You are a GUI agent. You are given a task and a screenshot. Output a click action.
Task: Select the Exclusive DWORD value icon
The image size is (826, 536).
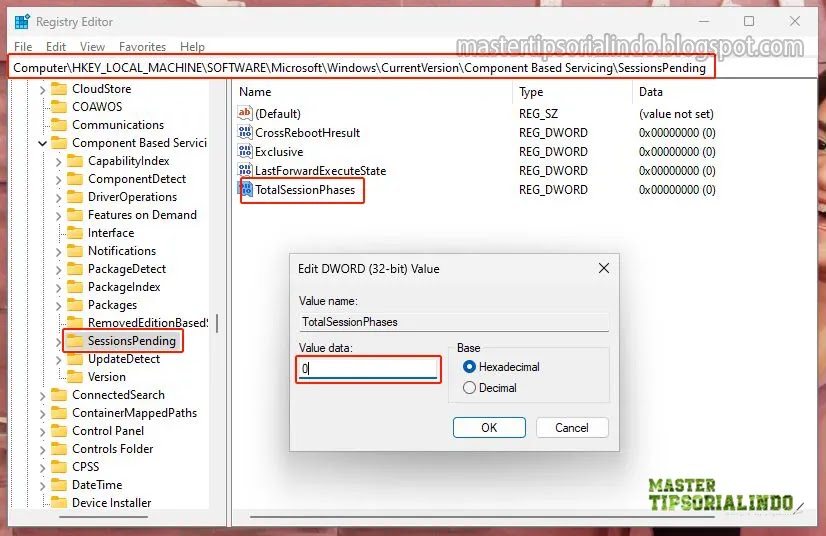tap(245, 151)
